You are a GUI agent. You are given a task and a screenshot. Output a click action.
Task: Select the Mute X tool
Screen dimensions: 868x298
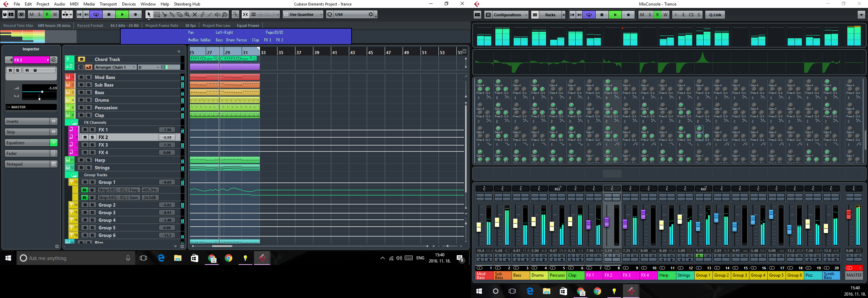pos(195,14)
